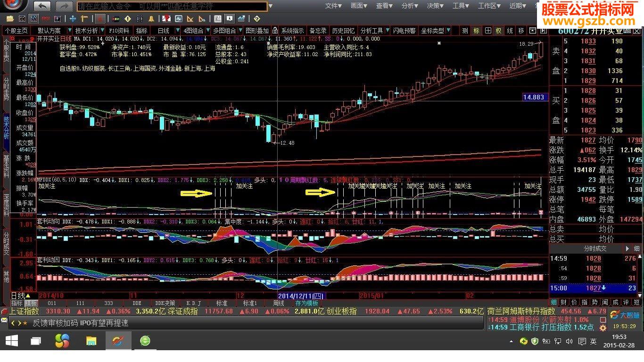Screen dimensions: 644x362
Task: Click the yellow exclamation warning icon
Action: (x=128, y=19)
